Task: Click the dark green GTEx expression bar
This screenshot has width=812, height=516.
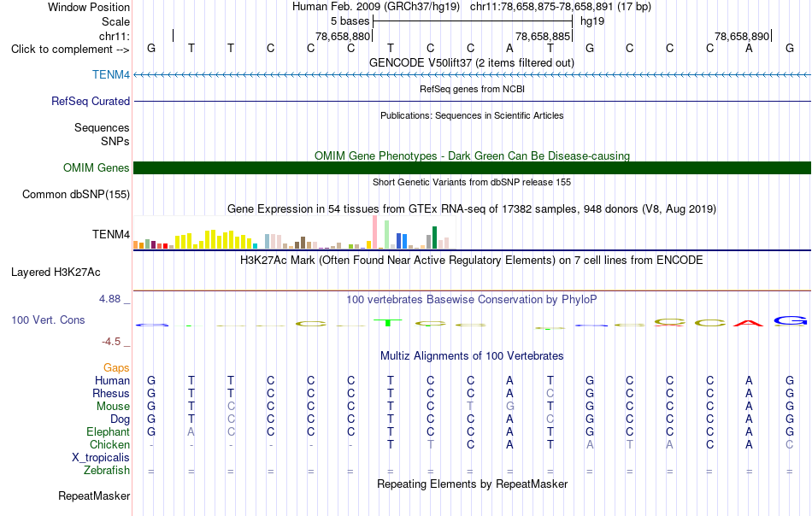Action: pos(434,237)
